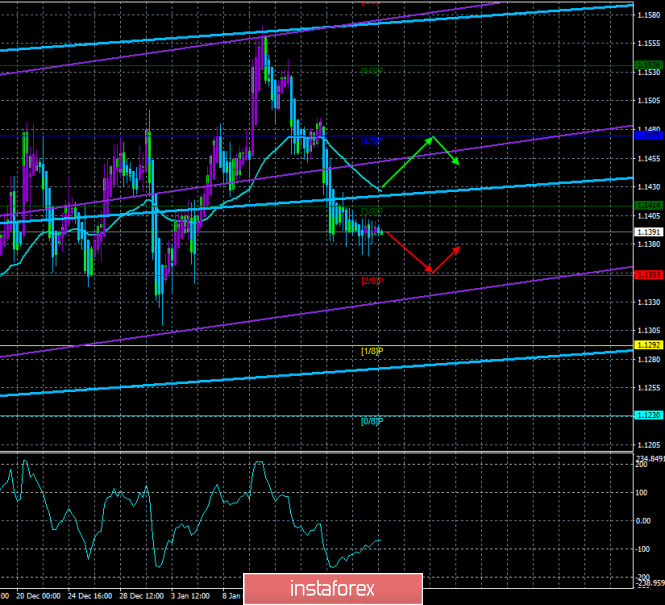Click the [0/8]P Murray level label

(372, 421)
